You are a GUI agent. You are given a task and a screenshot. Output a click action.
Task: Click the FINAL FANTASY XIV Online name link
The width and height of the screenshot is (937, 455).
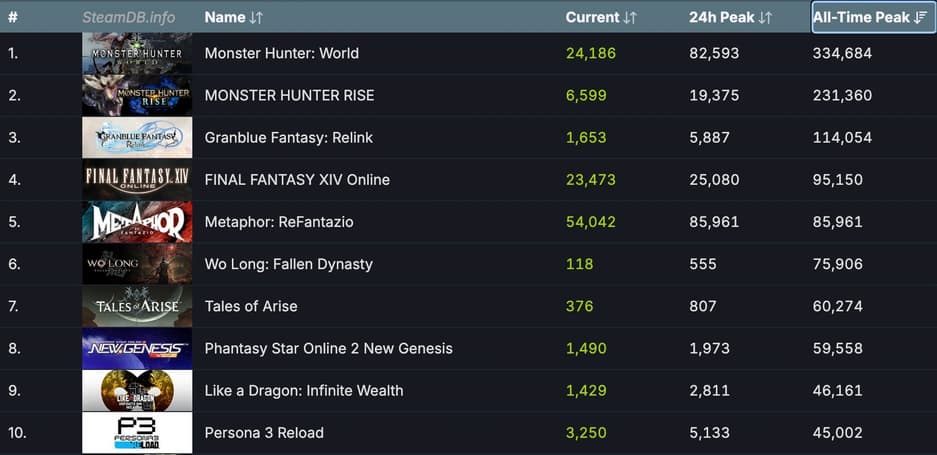point(297,180)
